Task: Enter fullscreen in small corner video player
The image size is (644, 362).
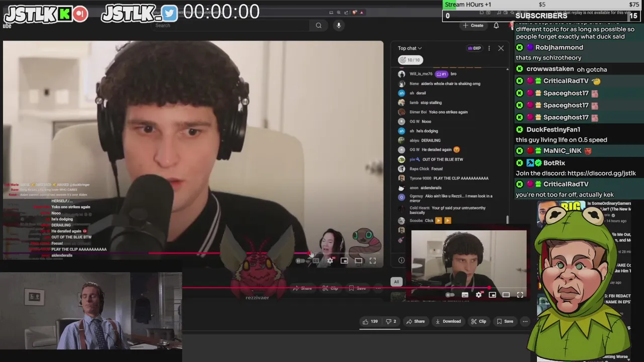Action: [520, 295]
